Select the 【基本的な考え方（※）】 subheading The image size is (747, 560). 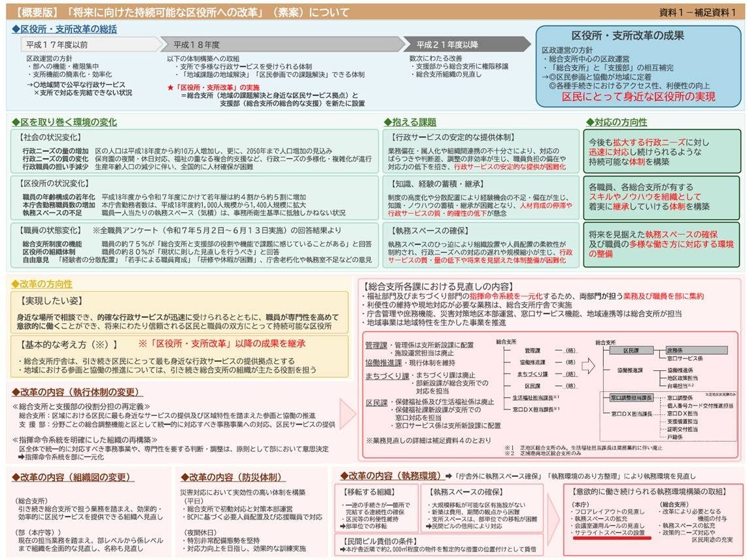pyautogui.click(x=68, y=344)
